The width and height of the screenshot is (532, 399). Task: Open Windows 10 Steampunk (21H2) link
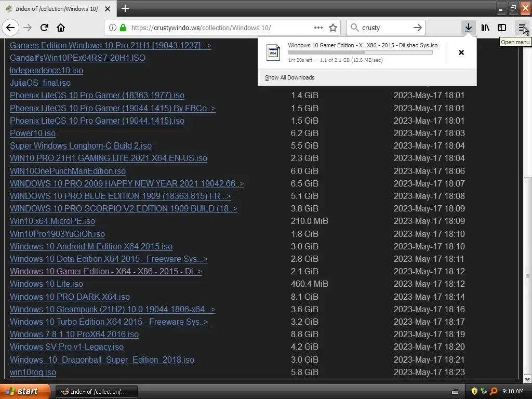pyautogui.click(x=113, y=310)
